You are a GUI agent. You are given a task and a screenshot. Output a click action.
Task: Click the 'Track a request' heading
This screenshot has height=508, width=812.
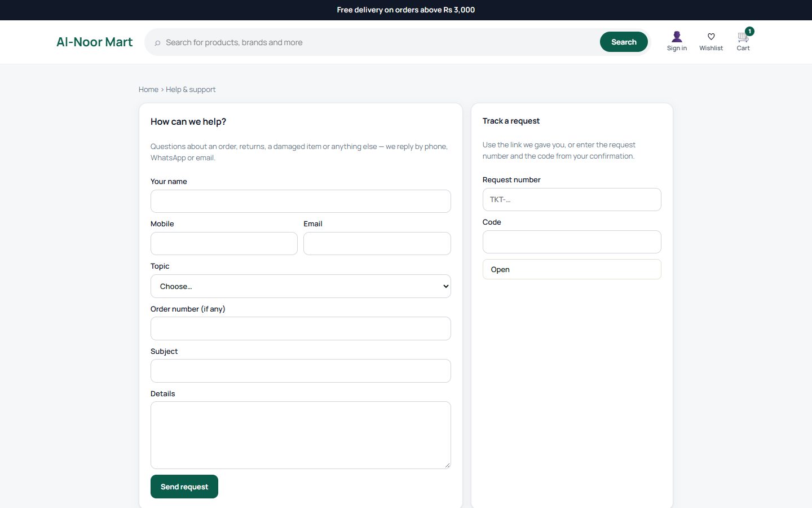511,121
